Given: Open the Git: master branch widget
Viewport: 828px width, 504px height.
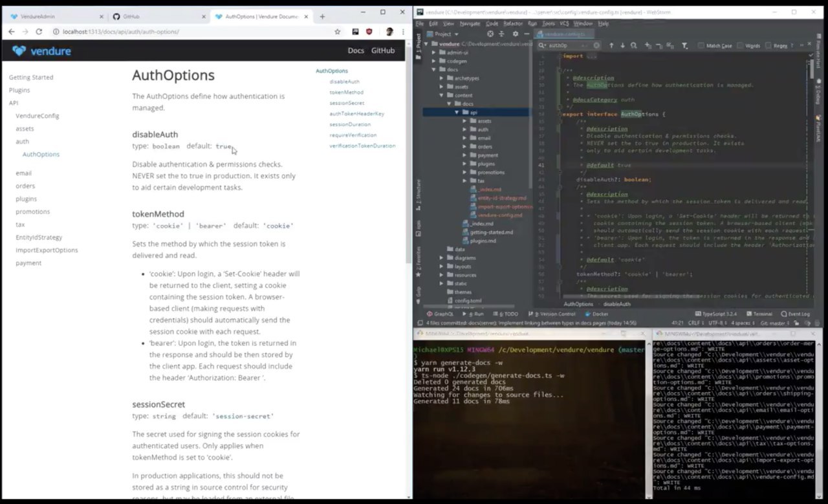Looking at the screenshot, I should 776,323.
